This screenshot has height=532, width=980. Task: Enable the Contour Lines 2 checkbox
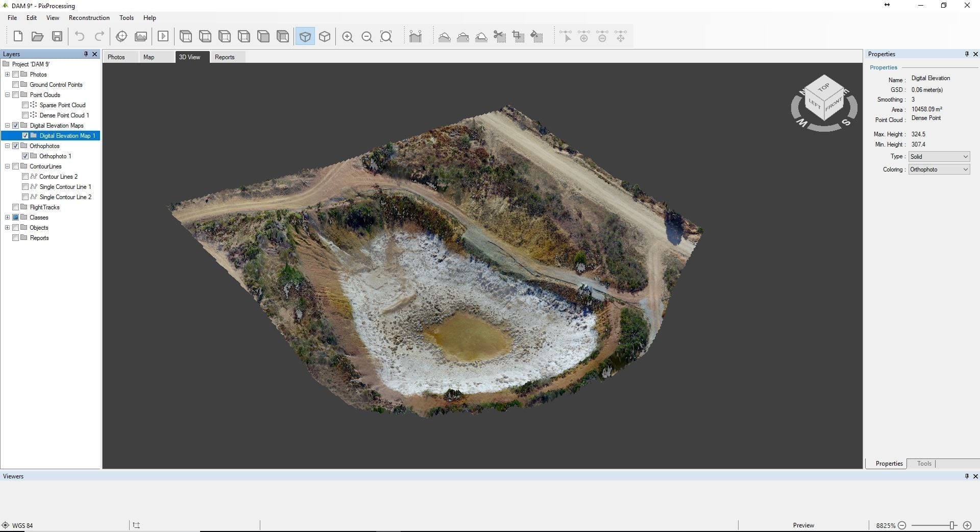click(x=26, y=177)
